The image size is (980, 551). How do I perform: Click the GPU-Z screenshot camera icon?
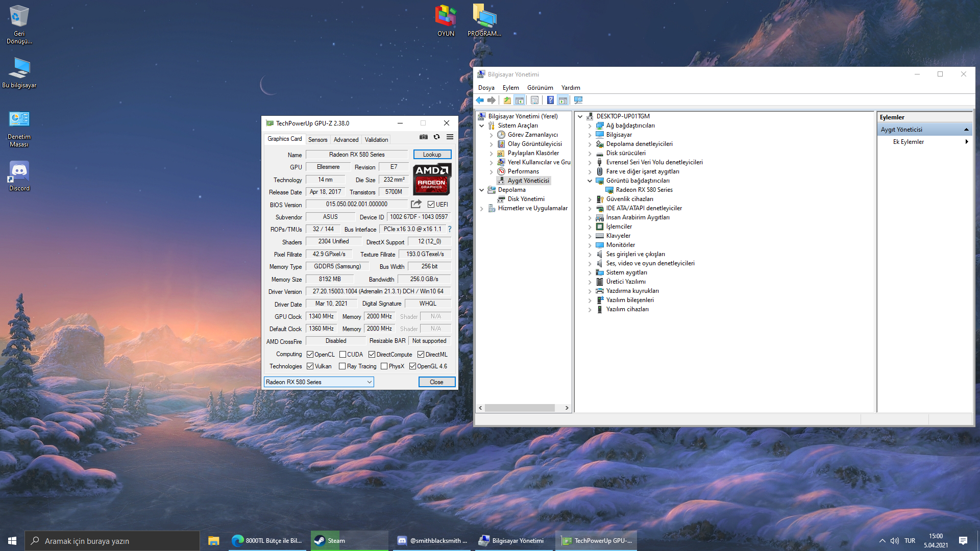[424, 137]
